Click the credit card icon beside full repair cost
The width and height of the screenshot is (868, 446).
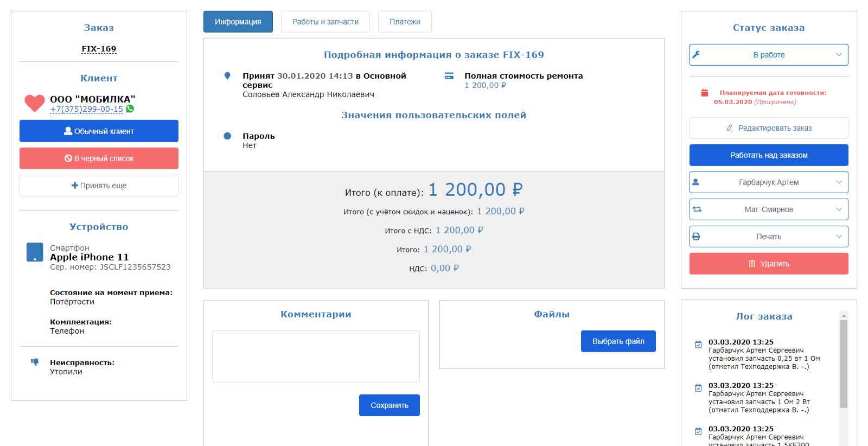tap(449, 76)
